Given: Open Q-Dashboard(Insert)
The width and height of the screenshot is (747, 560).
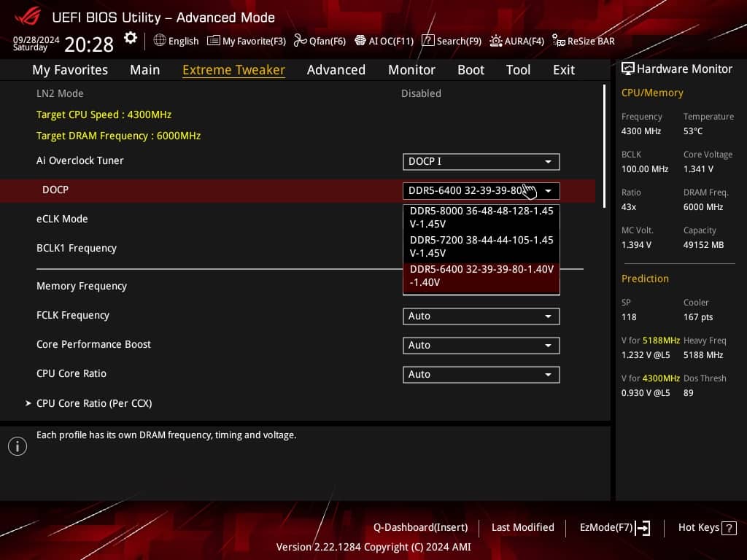Looking at the screenshot, I should pyautogui.click(x=421, y=528).
